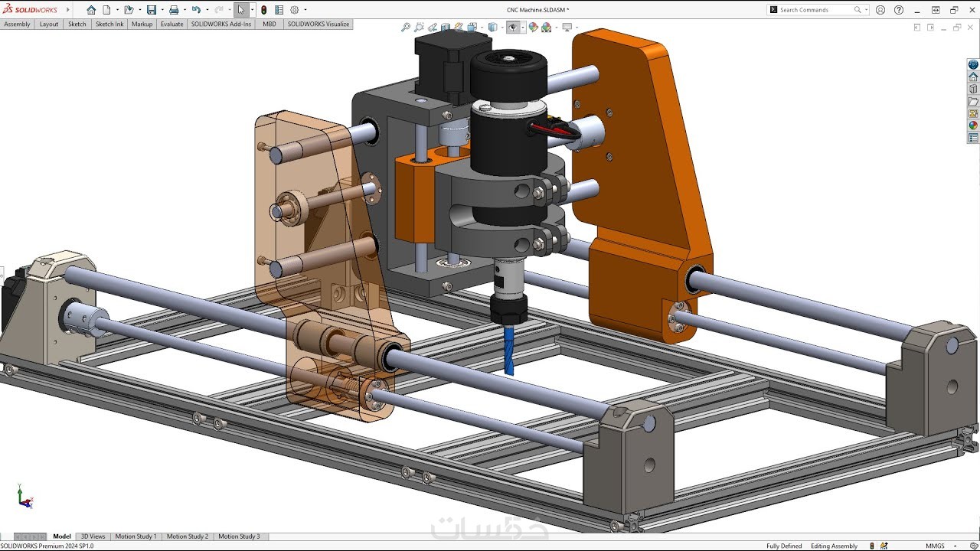980x551 pixels.
Task: Open the MBD tab
Action: [269, 24]
